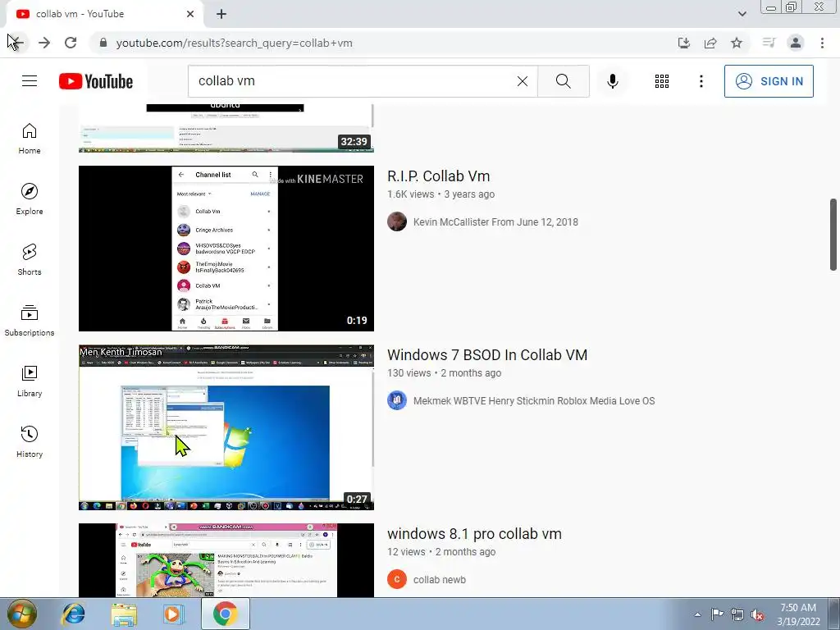This screenshot has width=840, height=630.
Task: View site info via the padlock icon
Action: pos(103,43)
